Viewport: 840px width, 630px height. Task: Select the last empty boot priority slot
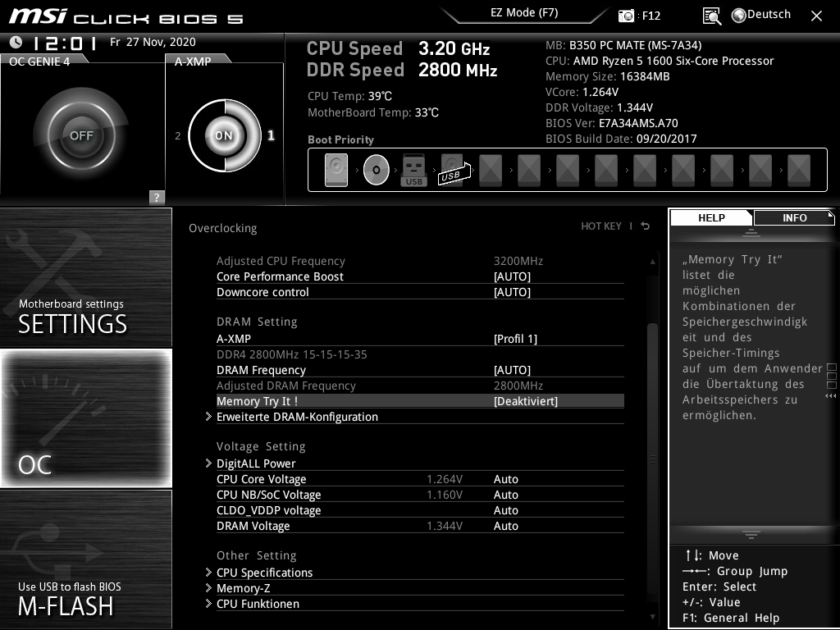coord(799,170)
